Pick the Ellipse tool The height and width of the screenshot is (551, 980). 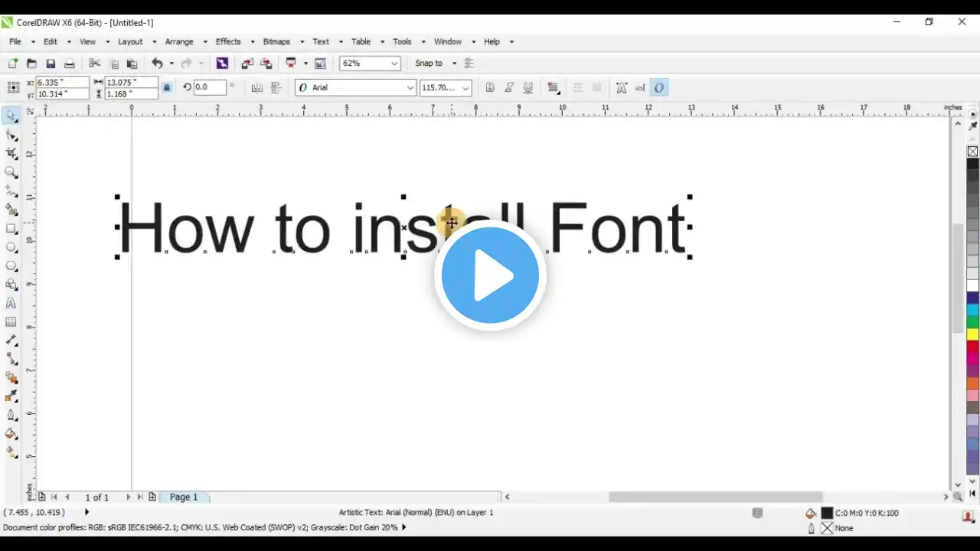[11, 247]
